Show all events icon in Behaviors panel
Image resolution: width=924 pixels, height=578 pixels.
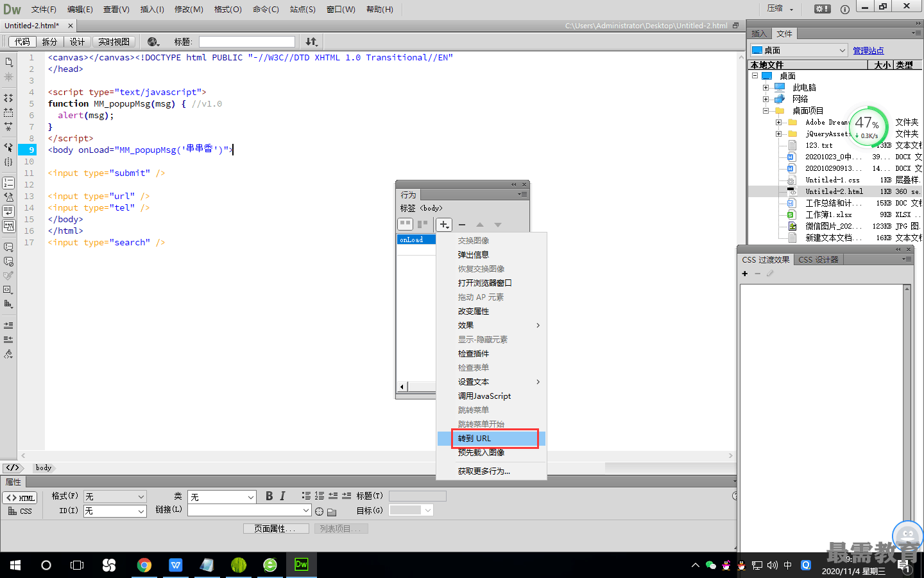pos(422,224)
